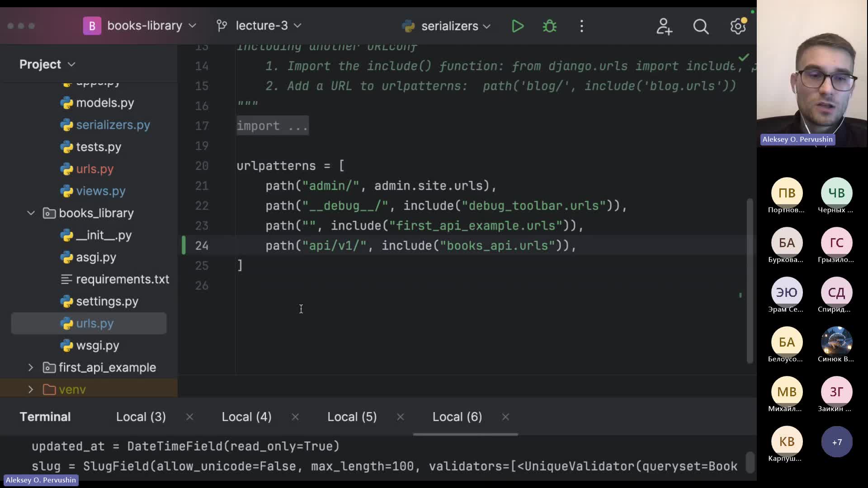868x488 pixels.
Task: Select participant avatar КВ
Action: (x=787, y=441)
